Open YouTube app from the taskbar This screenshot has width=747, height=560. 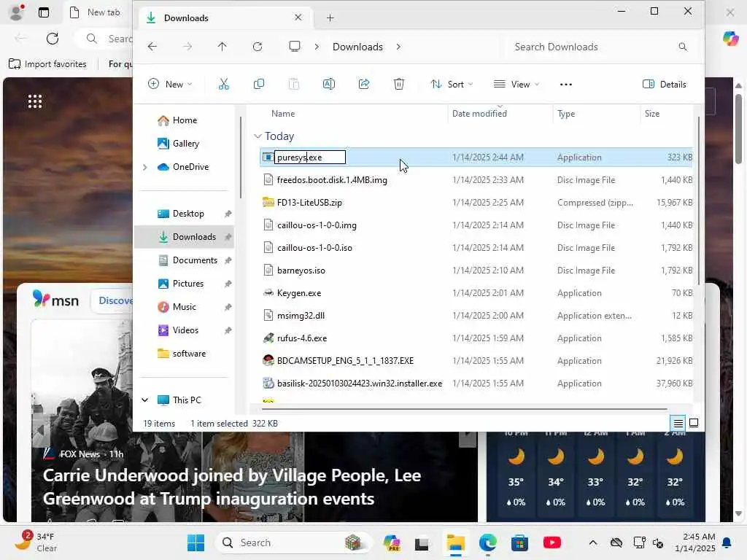[x=551, y=542]
